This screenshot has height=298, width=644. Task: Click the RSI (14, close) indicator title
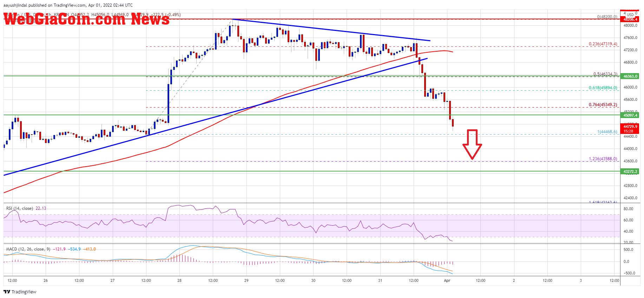[x=20, y=208]
